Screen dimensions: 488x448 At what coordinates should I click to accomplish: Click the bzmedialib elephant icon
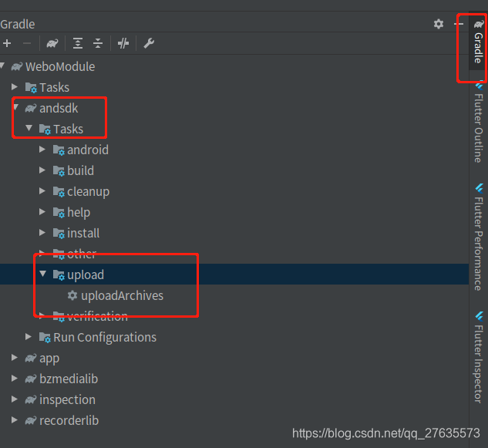[31, 379]
